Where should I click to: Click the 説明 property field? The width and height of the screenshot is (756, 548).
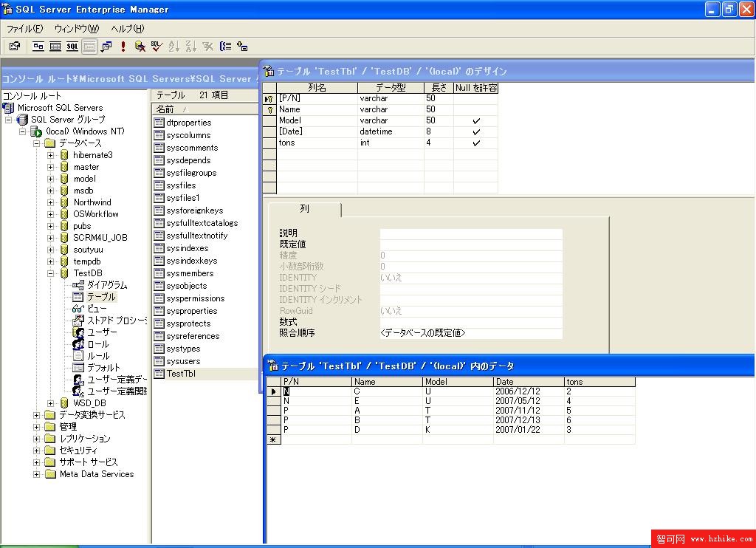click(471, 233)
